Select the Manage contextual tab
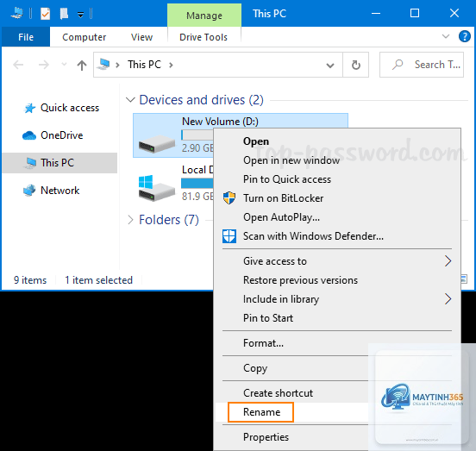476x451 pixels. (204, 16)
